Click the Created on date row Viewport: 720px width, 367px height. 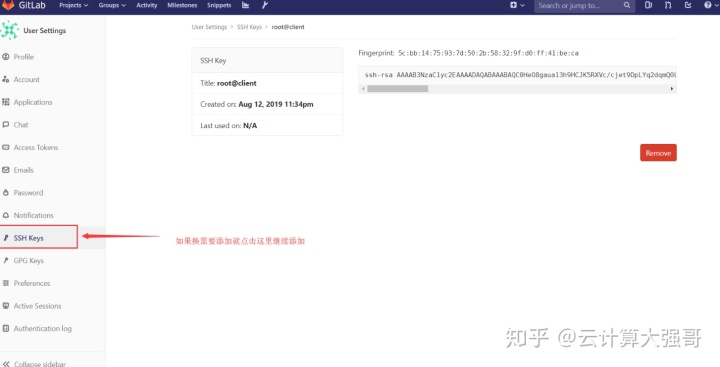pyautogui.click(x=267, y=104)
